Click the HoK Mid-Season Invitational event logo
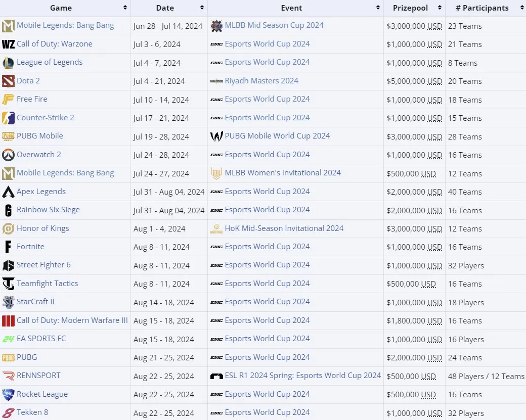Screen dimensions: 526x420 tap(216, 228)
